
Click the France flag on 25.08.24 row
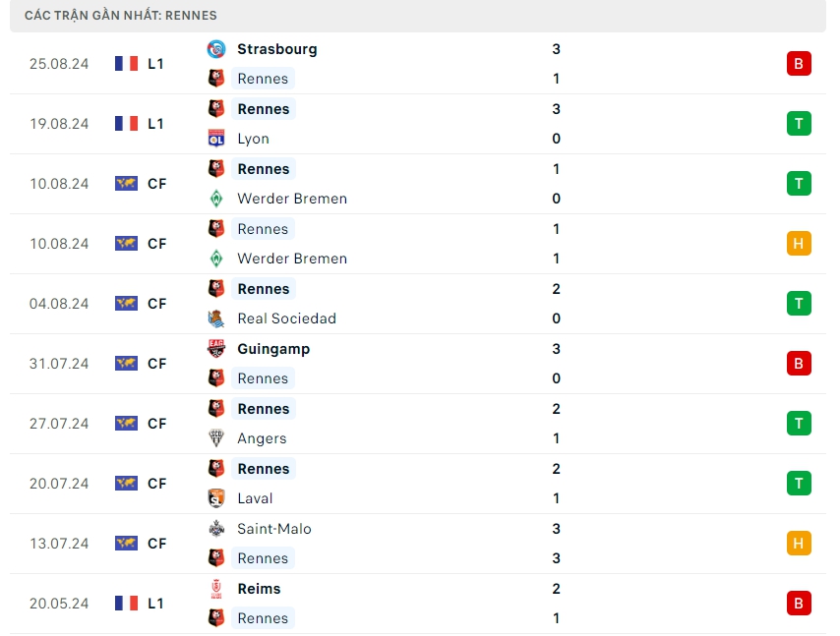[126, 64]
